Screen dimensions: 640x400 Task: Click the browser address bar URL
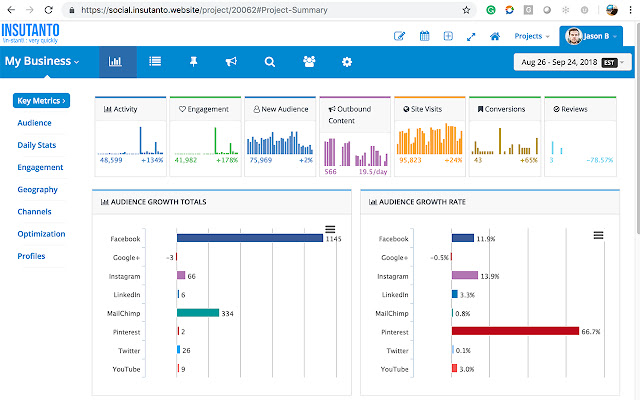point(204,10)
